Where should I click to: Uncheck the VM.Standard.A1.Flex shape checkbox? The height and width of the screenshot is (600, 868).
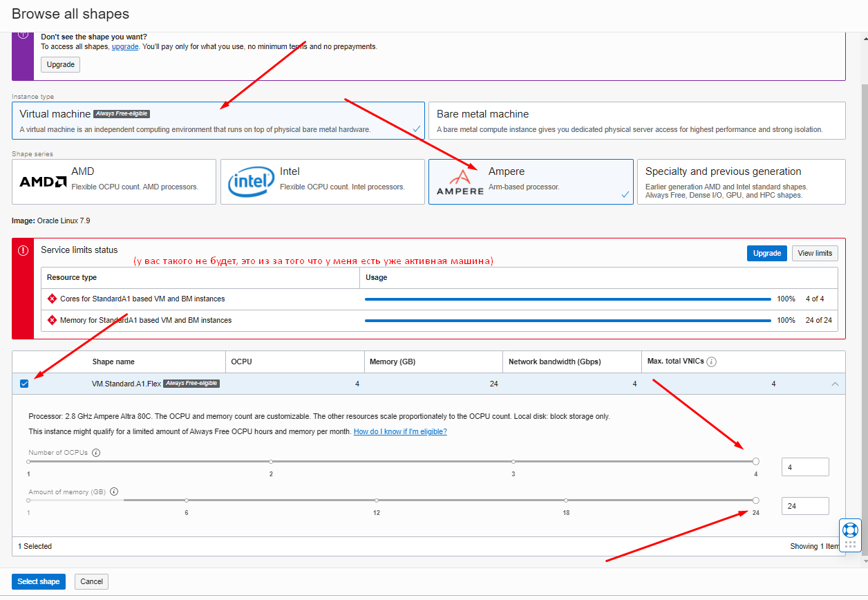click(x=24, y=384)
